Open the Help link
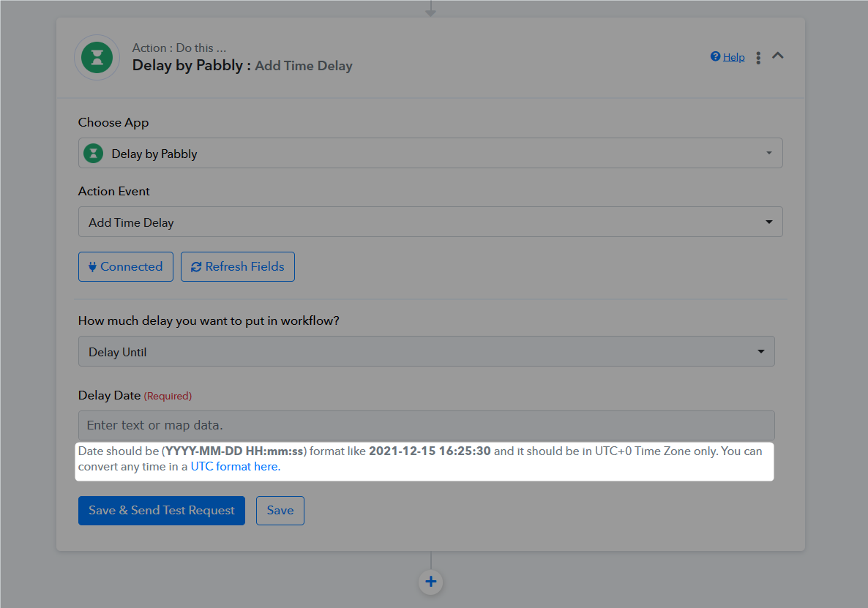The height and width of the screenshot is (608, 868). coord(727,57)
